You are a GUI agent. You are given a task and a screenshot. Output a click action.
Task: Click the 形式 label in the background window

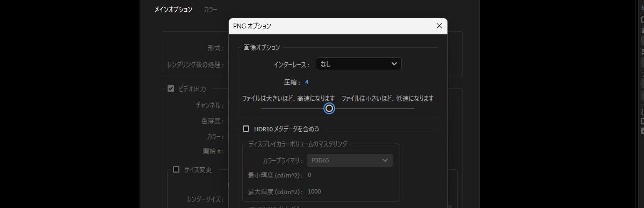(215, 48)
